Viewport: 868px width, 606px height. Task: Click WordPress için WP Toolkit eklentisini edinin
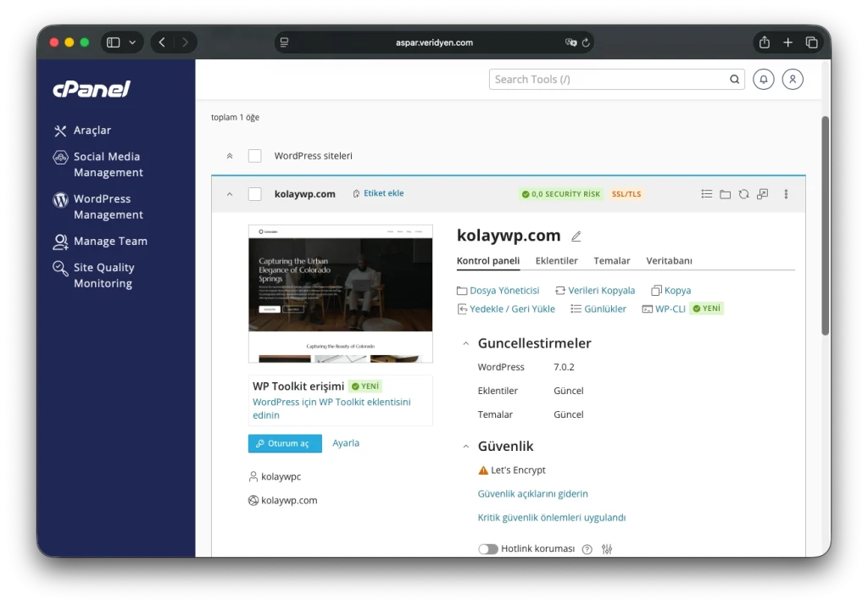pyautogui.click(x=331, y=409)
